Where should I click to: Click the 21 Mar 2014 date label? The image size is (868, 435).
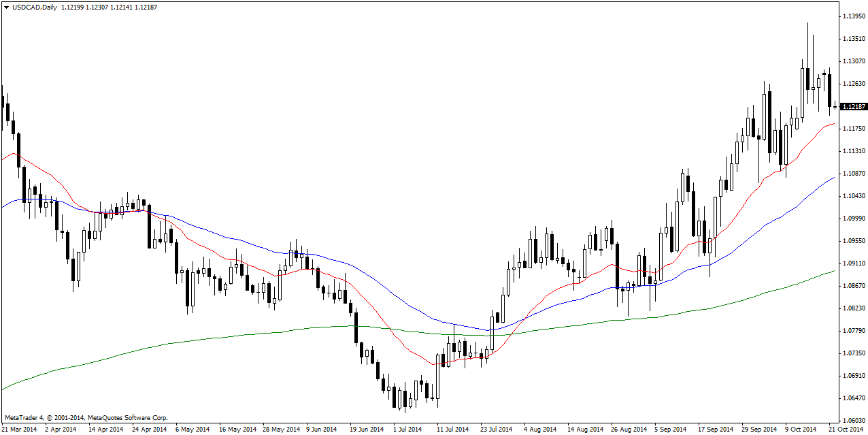coord(20,430)
